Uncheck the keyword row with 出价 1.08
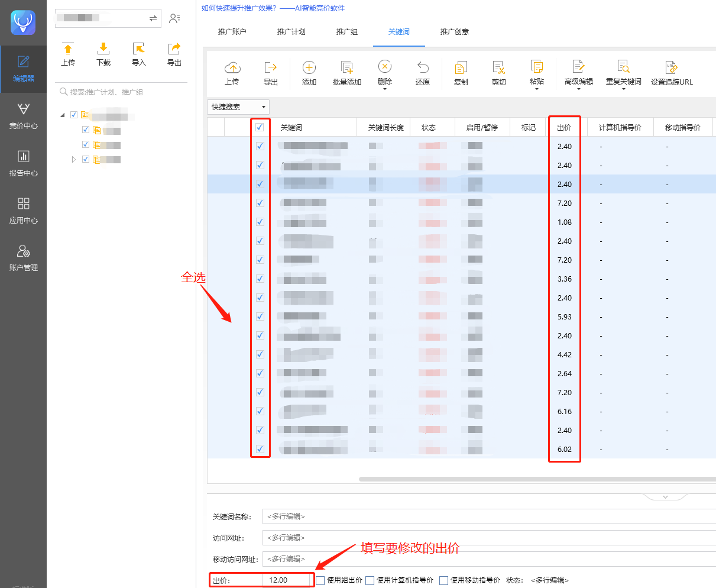 tap(260, 222)
